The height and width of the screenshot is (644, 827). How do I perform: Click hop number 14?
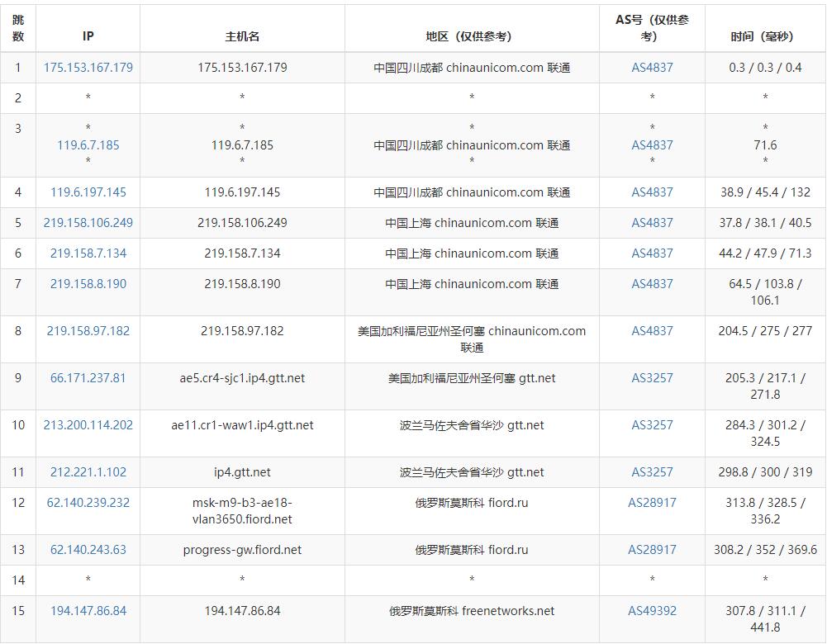(18, 580)
